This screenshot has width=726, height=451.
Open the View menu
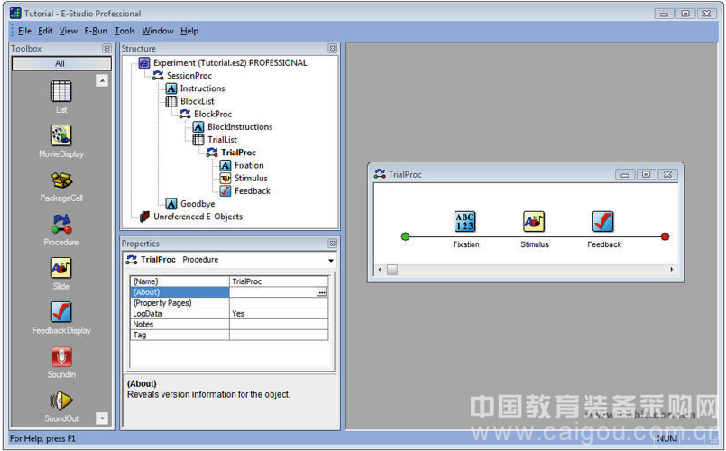pos(69,31)
